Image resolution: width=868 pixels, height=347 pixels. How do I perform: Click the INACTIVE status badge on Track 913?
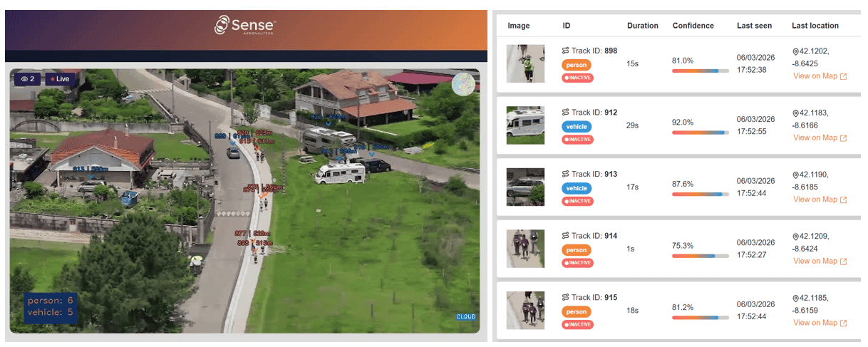pos(578,201)
